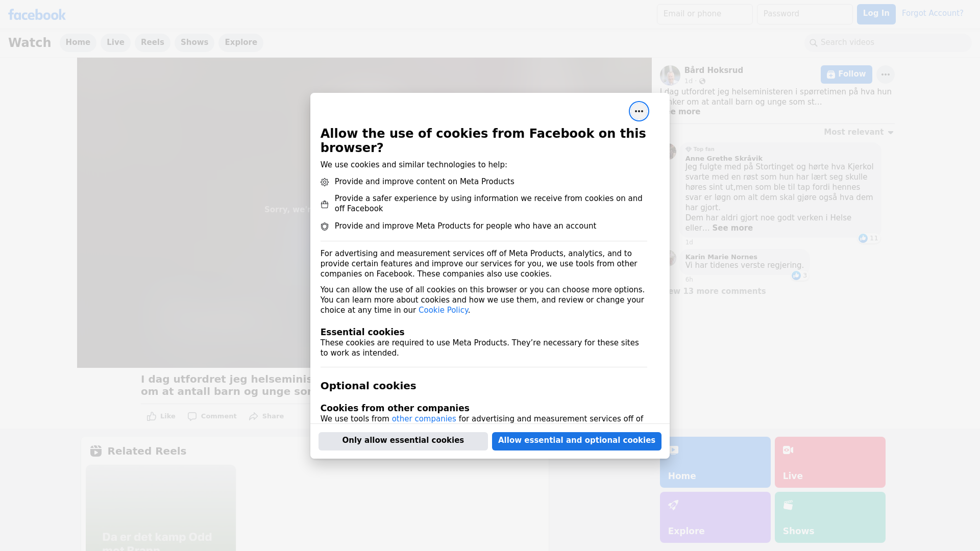
Task: Click the public globe icon beside 1d
Action: pos(702,81)
